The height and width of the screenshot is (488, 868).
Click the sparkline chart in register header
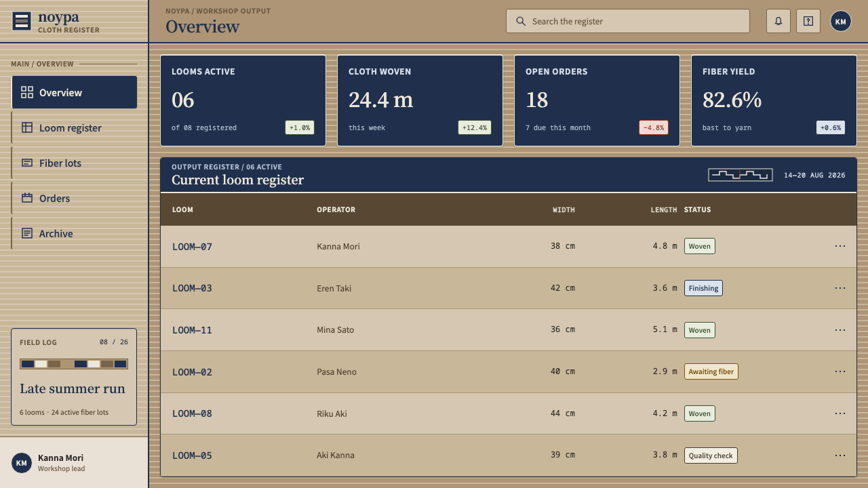pos(741,175)
